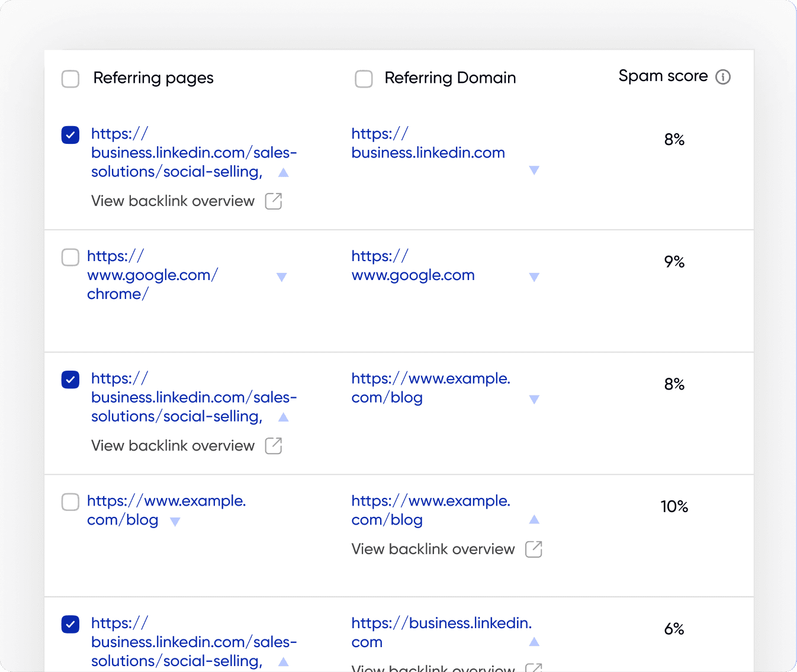Screen dimensions: 797x672
Task: Click the Spam score column header
Action: coord(663,76)
